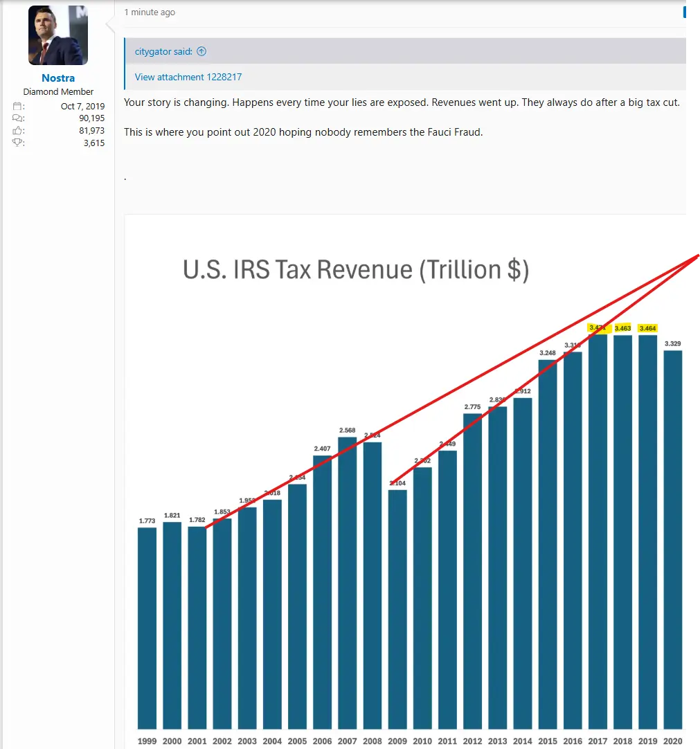Click the calendar joined-date icon
The height and width of the screenshot is (749, 700).
click(18, 107)
